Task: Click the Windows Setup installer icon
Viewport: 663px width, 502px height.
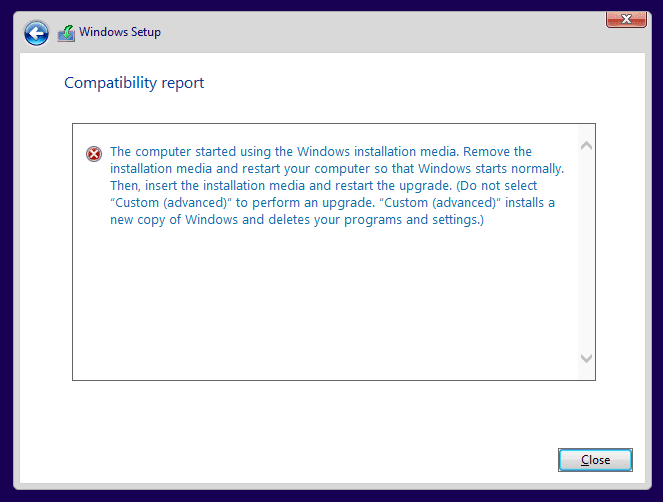Action: 66,33
